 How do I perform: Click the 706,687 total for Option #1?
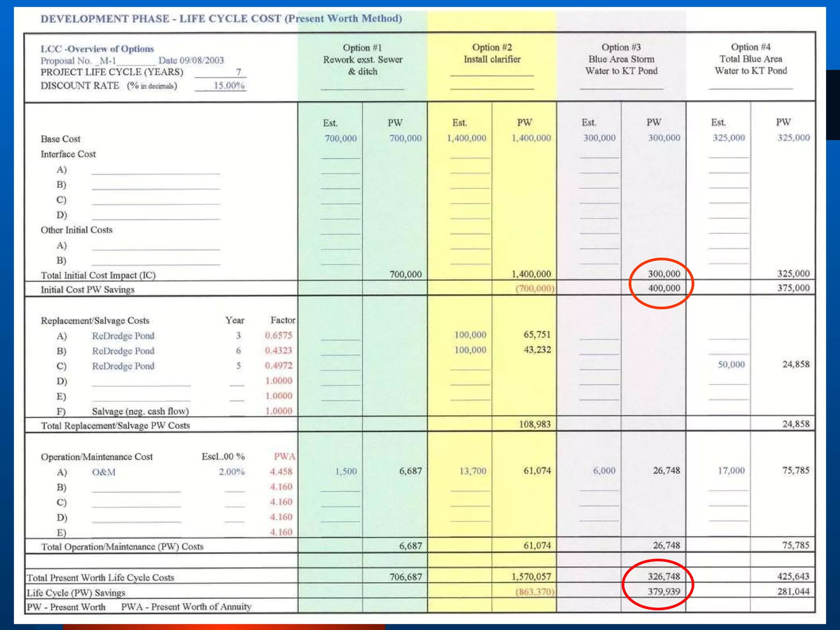click(405, 577)
